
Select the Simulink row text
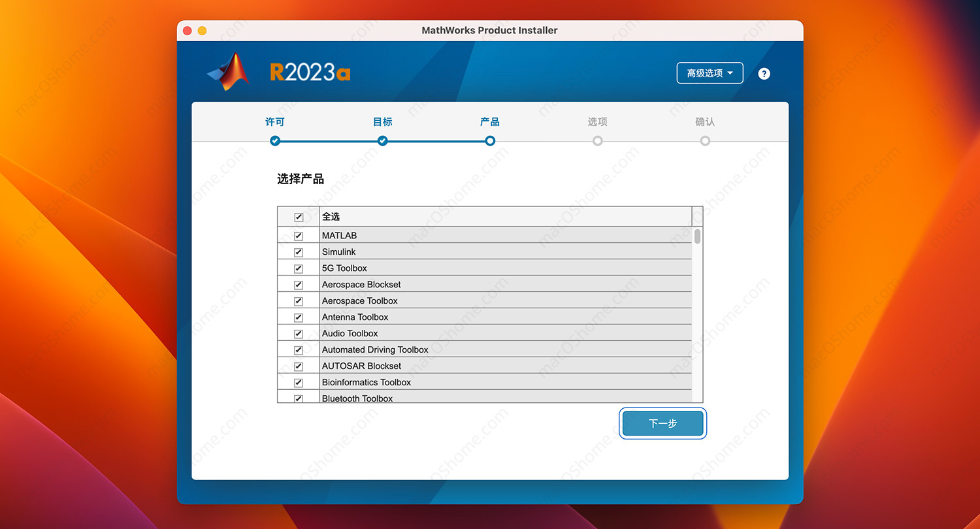click(x=338, y=252)
